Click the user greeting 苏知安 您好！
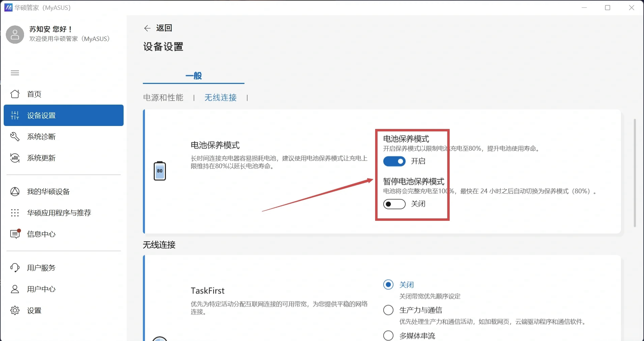Viewport: 644px width, 341px height. 51,29
